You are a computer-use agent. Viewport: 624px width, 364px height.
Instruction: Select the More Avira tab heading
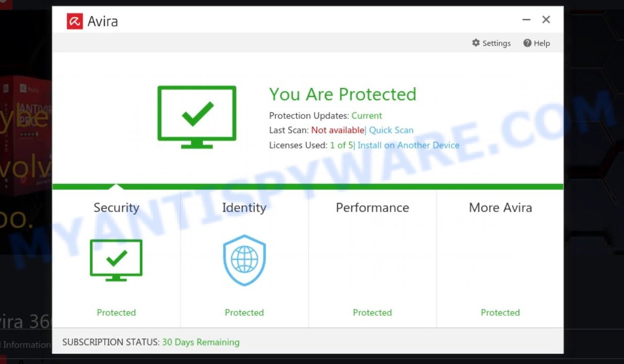coord(500,208)
